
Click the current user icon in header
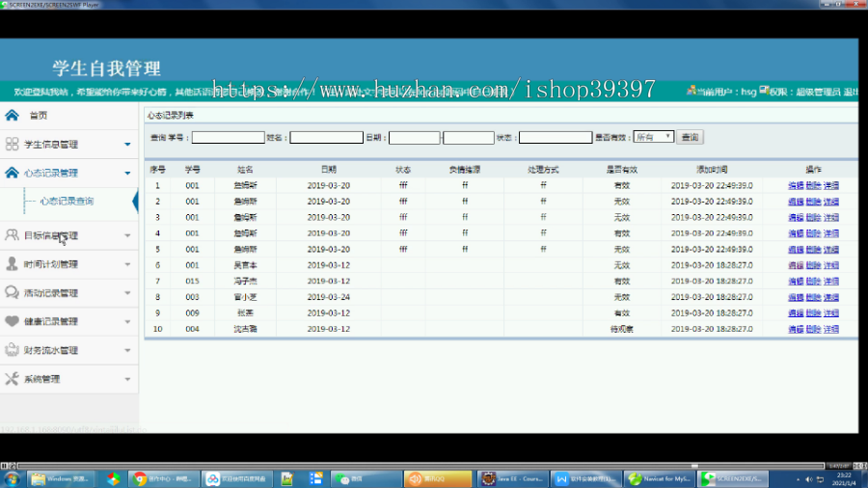[691, 91]
